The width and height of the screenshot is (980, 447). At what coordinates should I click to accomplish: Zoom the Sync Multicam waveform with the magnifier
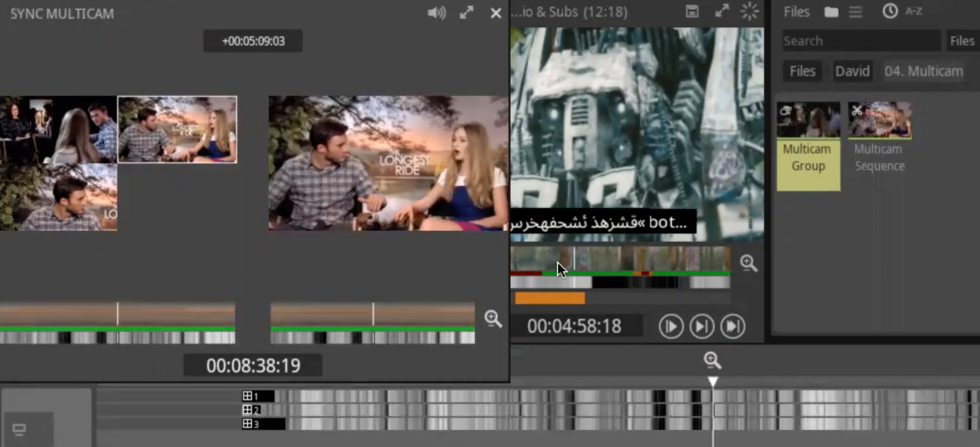tap(493, 318)
